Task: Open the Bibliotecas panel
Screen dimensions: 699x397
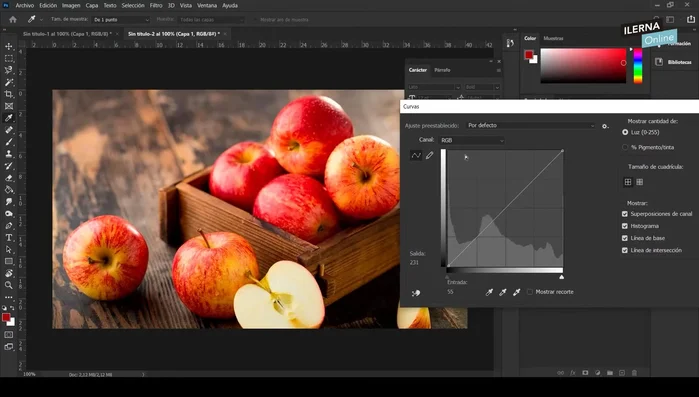Action: (674, 62)
